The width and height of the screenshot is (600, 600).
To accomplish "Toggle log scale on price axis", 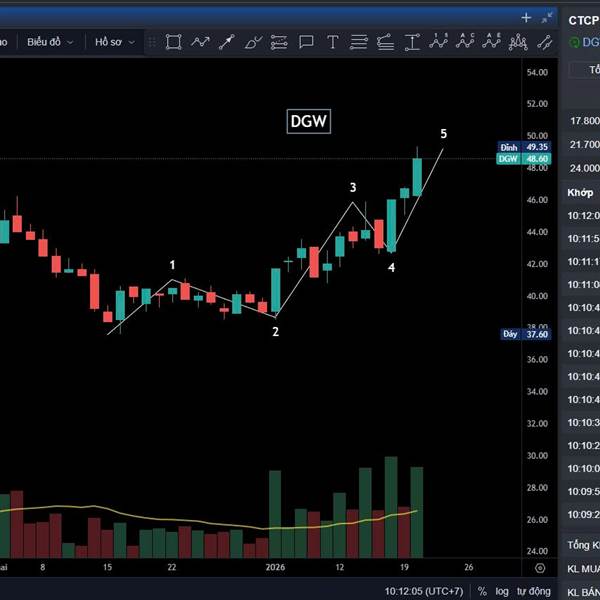I will pos(502,591).
